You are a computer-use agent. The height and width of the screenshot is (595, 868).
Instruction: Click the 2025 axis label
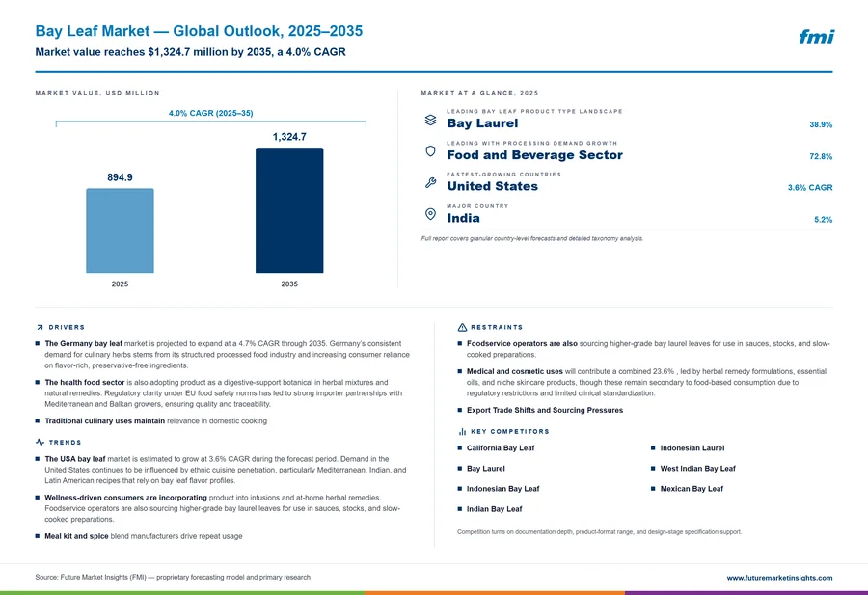coord(120,284)
